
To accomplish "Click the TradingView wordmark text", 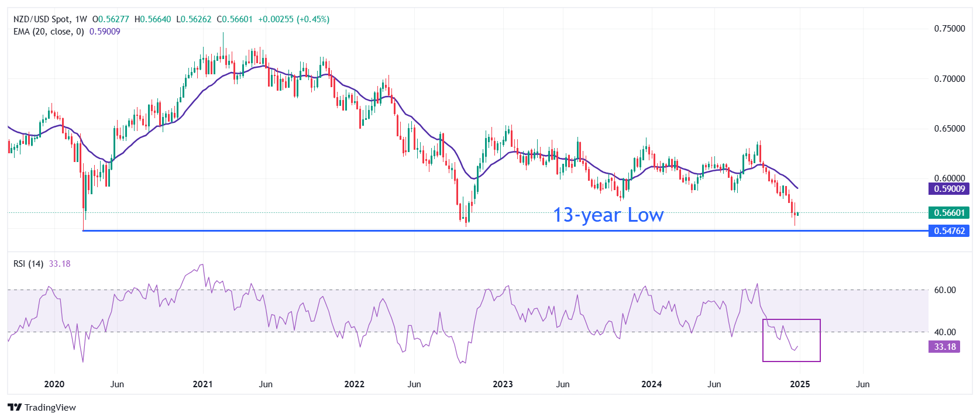I will tap(50, 408).
